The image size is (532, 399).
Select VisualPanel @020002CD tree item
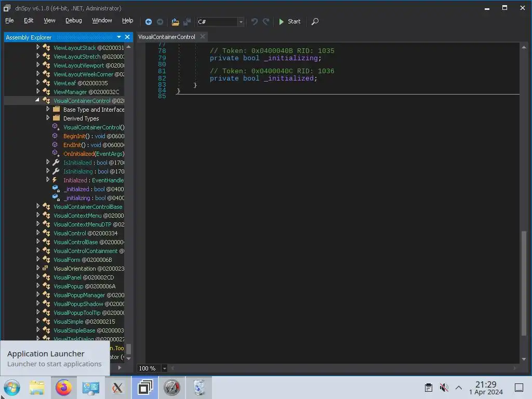[x=84, y=277]
